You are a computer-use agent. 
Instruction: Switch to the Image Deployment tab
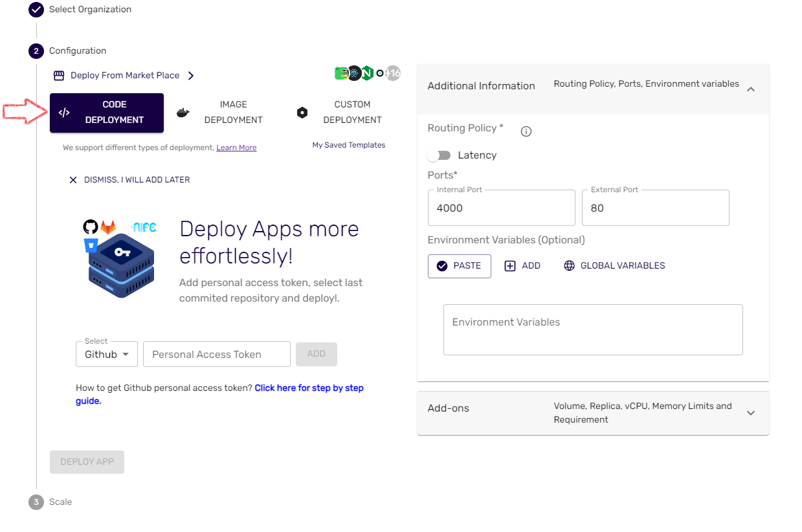(234, 112)
